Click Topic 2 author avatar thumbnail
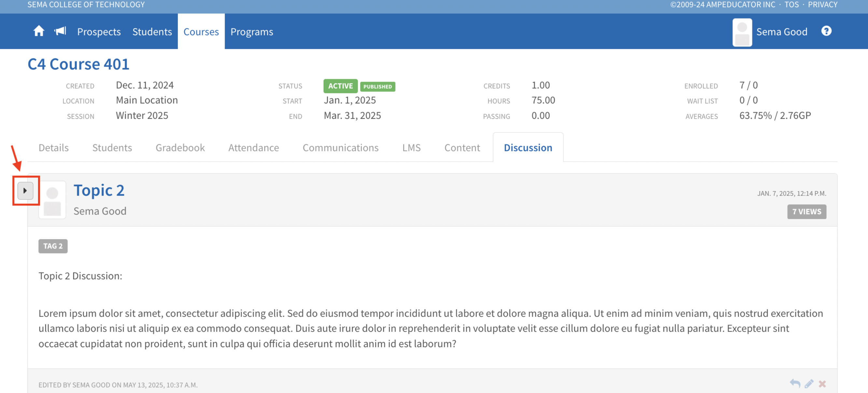Screen dimensions: 868x393 tap(52, 200)
